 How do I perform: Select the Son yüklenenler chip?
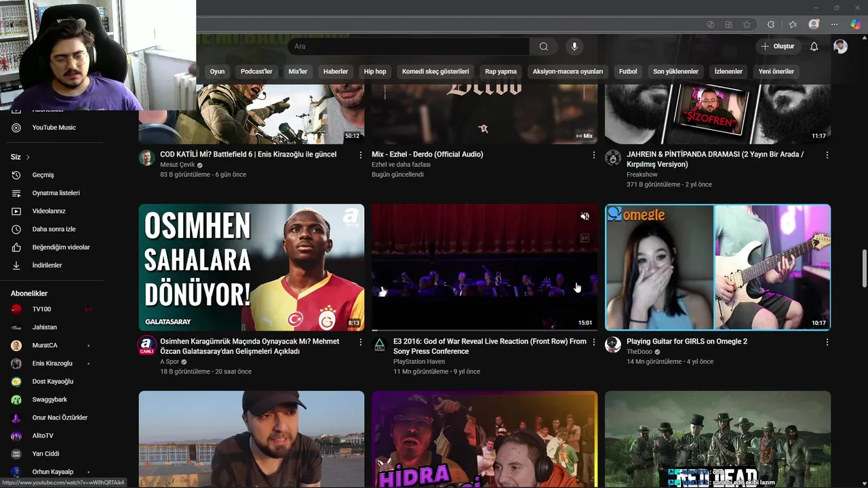[x=675, y=71]
